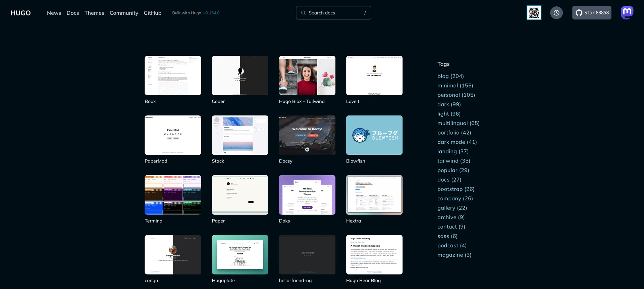Click the PaperMod theme title

[156, 161]
